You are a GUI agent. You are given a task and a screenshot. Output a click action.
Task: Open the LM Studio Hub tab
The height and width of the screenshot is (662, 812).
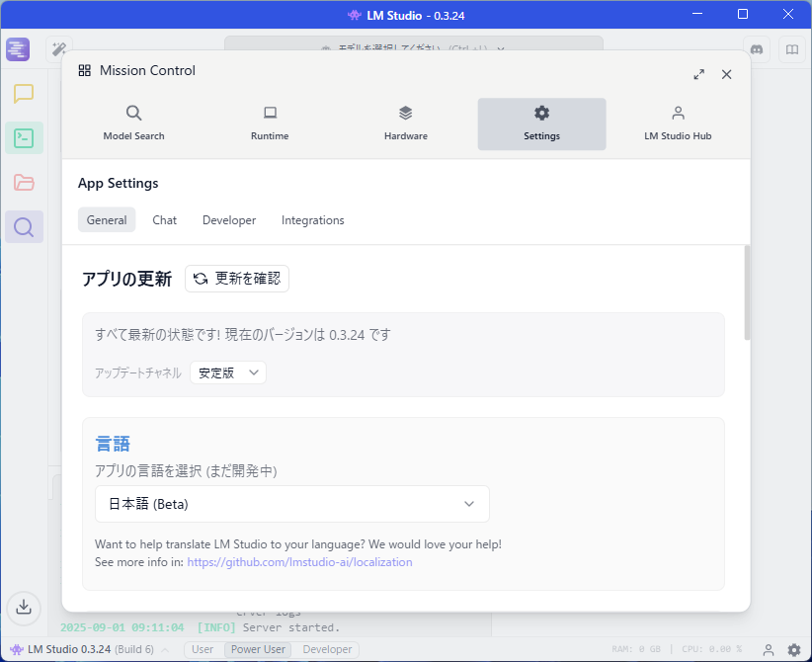click(678, 124)
